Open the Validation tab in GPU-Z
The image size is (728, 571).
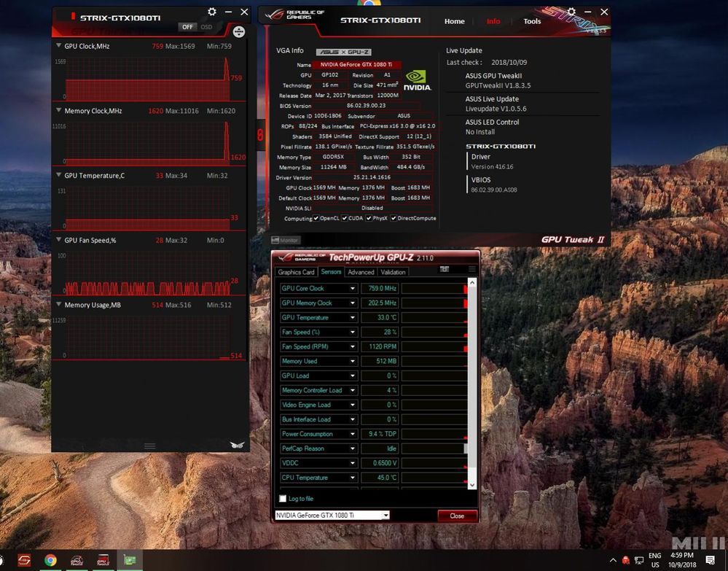click(394, 272)
